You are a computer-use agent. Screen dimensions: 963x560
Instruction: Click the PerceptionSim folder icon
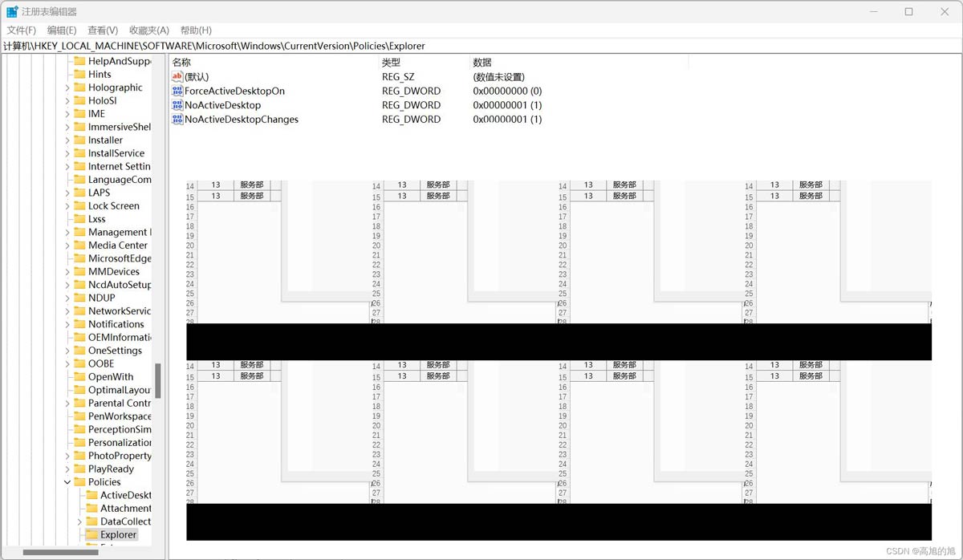coord(79,429)
